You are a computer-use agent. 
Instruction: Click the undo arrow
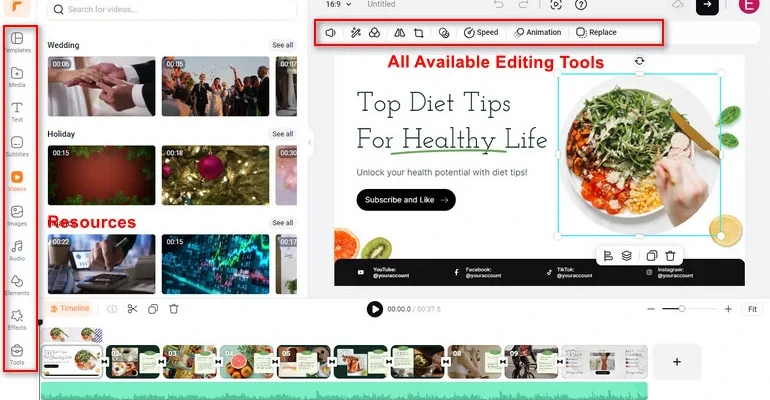499,4
